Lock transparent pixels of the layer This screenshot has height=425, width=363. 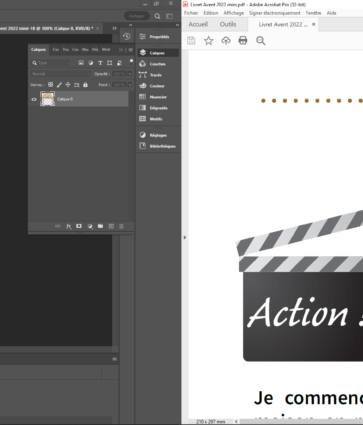(x=50, y=85)
